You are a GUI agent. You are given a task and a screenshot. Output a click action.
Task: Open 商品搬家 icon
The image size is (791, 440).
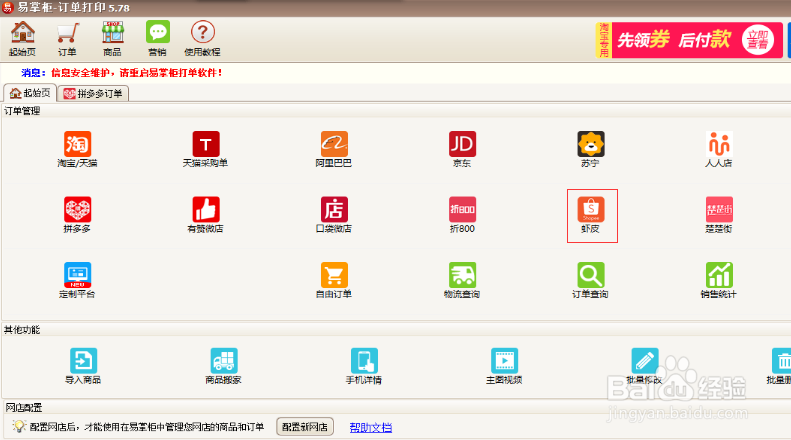(x=223, y=366)
